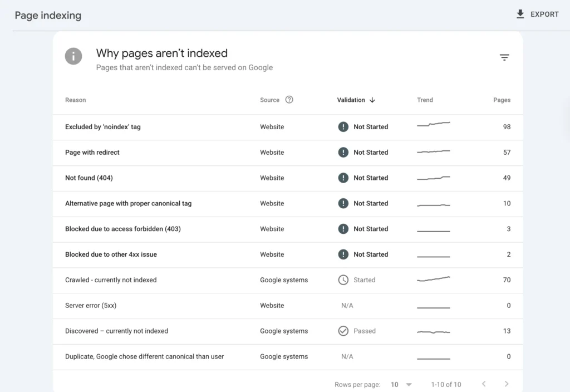This screenshot has height=392, width=570.
Task: Click the Trend column header
Action: click(x=425, y=100)
